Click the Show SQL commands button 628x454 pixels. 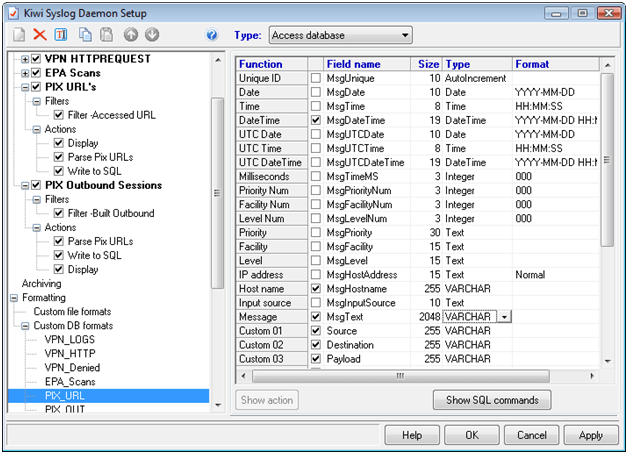[491, 401]
